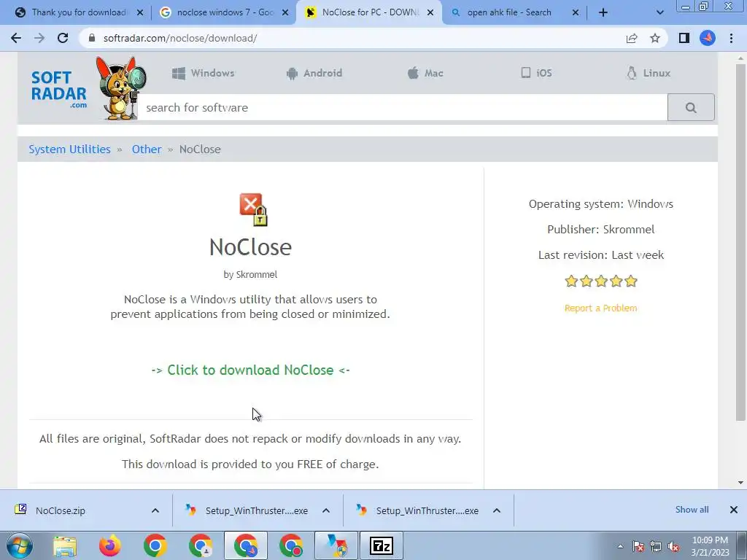Open the tab search dropdown arrow
This screenshot has width=747, height=560.
tap(659, 12)
